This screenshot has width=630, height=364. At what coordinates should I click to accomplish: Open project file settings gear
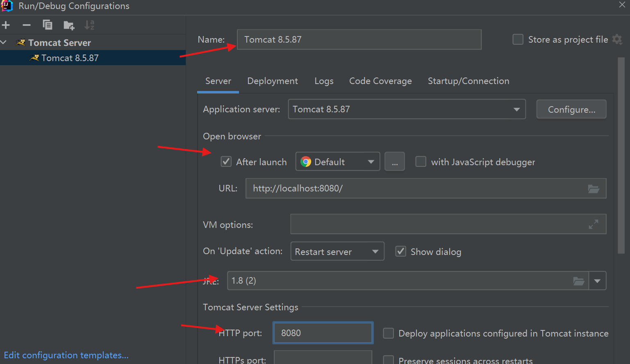(617, 39)
